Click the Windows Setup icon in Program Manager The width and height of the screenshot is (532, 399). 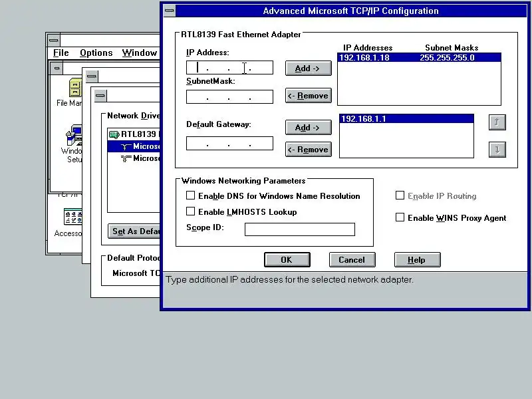click(x=74, y=135)
